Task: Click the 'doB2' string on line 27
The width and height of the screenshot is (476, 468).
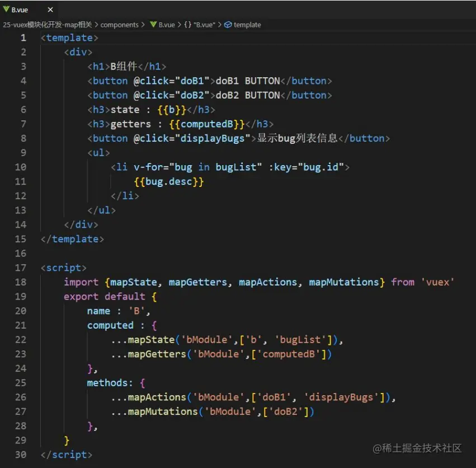Action: (286, 411)
